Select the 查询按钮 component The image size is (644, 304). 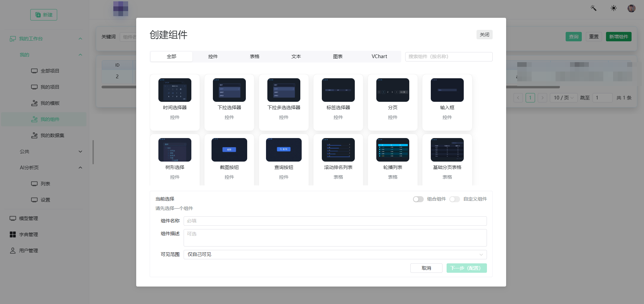(x=284, y=160)
